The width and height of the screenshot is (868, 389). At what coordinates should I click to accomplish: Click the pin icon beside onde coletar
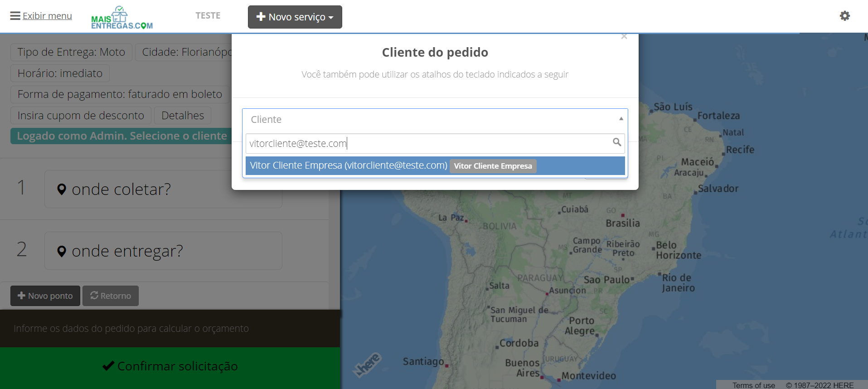pos(62,190)
